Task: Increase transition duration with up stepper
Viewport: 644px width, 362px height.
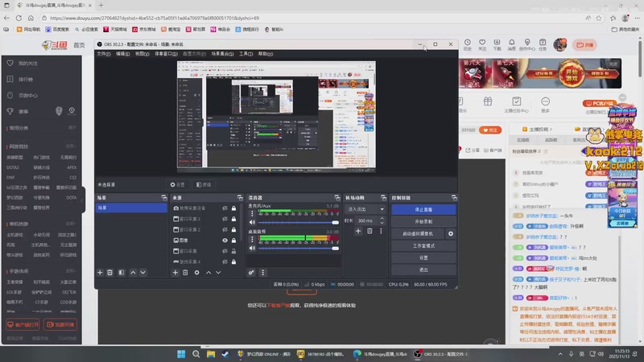Action: click(382, 218)
